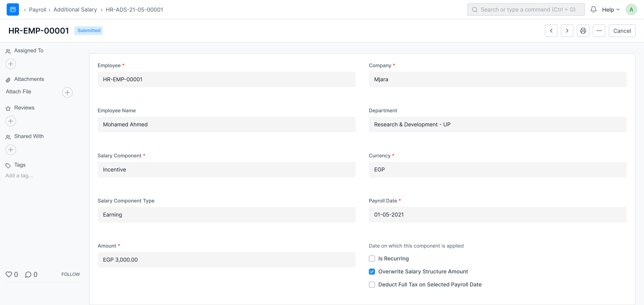Click Reviews sidebar heading
Screen dimensions: 644x305
click(24, 108)
